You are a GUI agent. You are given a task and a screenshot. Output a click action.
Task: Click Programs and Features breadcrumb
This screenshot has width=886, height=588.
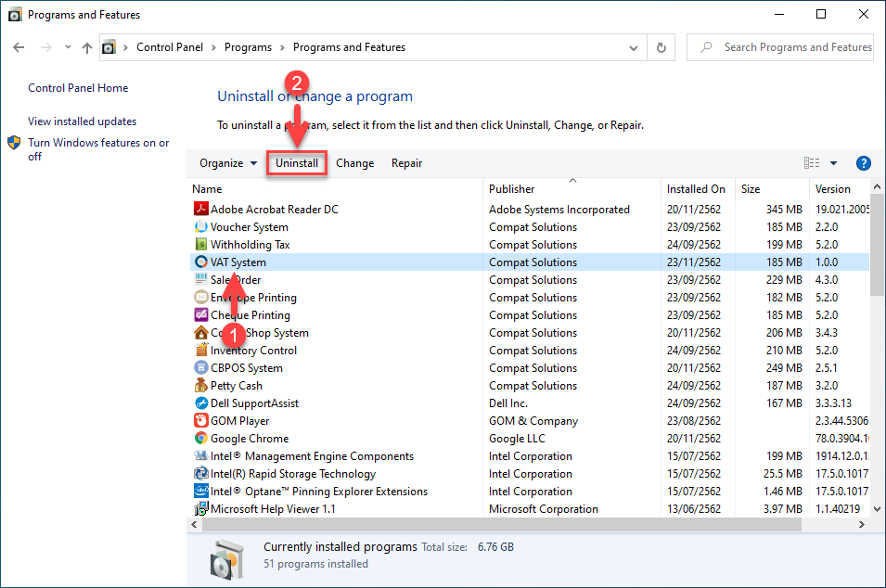[x=349, y=47]
